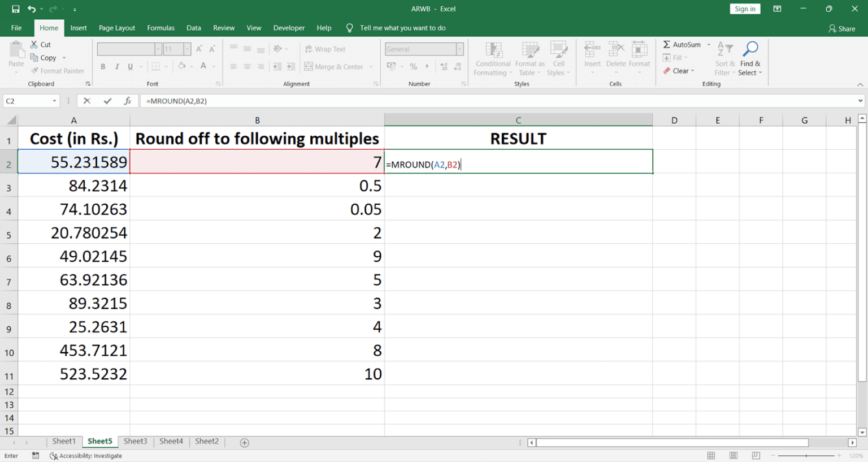Image resolution: width=868 pixels, height=462 pixels.
Task: Open the Conditional Formatting gallery
Action: (492, 58)
